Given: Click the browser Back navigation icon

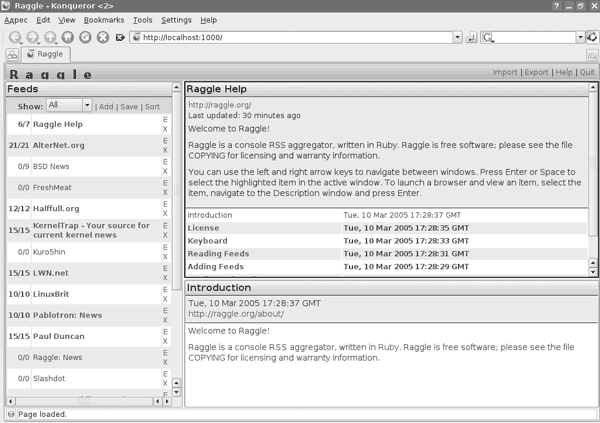Looking at the screenshot, I should tap(13, 38).
